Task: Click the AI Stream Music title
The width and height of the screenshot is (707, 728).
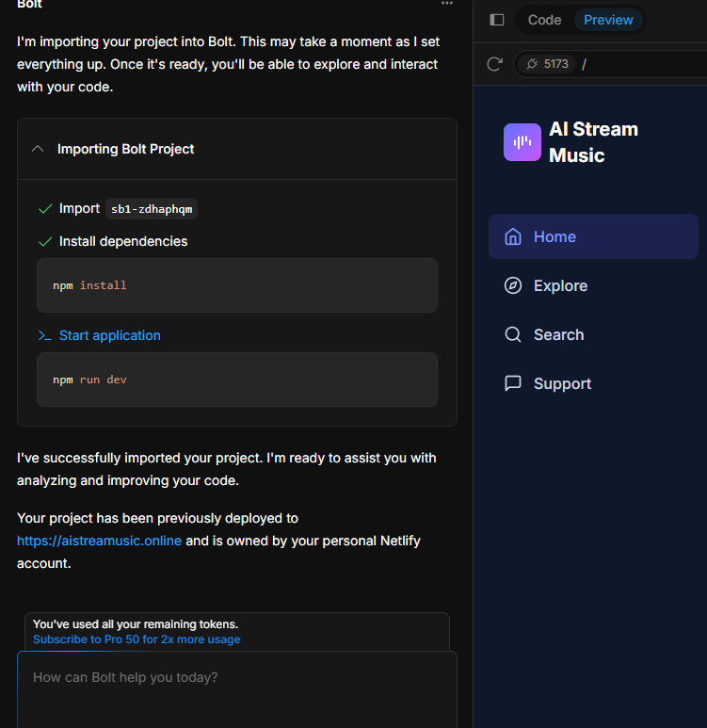Action: (x=593, y=142)
